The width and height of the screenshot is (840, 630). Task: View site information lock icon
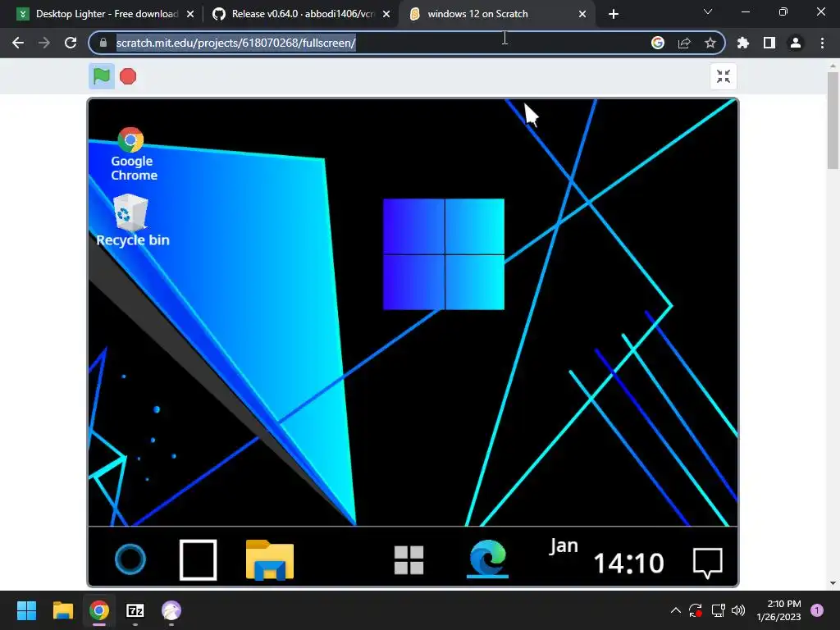(103, 43)
